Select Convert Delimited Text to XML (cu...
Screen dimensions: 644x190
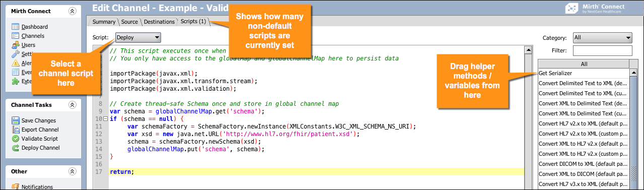click(584, 93)
